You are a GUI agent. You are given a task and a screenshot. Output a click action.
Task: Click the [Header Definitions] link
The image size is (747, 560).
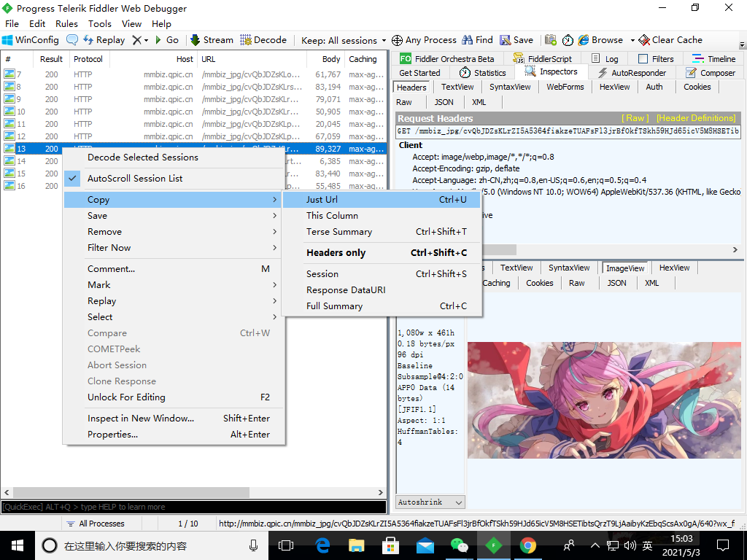click(696, 118)
